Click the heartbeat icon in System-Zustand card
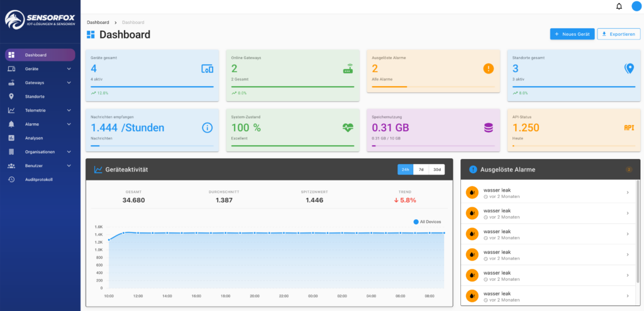 348,128
